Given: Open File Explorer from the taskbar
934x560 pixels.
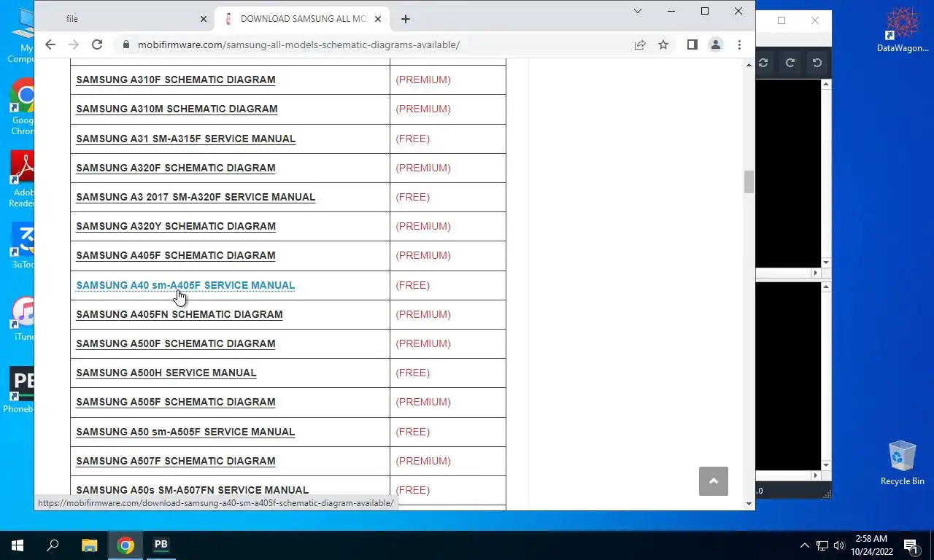Looking at the screenshot, I should [x=89, y=545].
